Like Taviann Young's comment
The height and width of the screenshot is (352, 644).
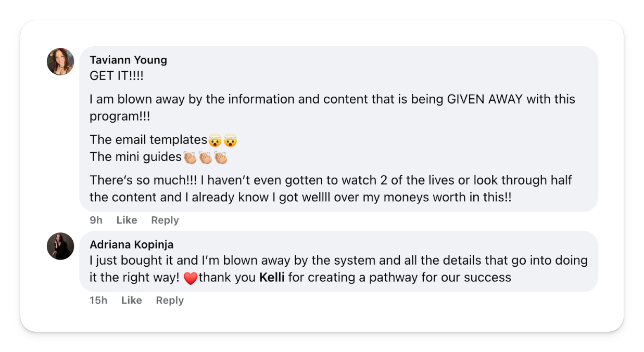click(127, 220)
